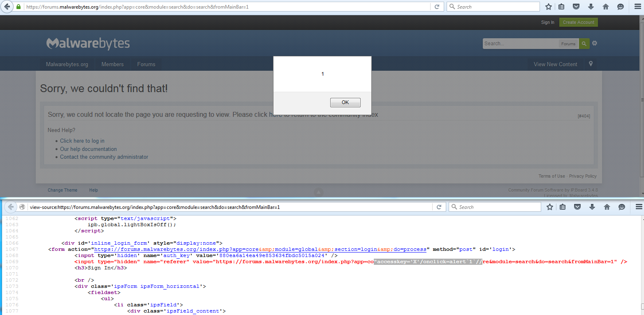
Task: Open Change Theme menu
Action: 63,190
